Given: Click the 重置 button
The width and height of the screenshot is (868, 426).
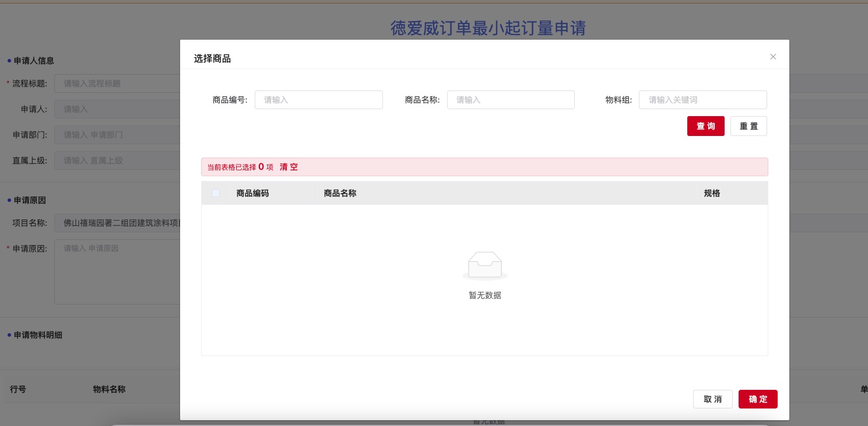Looking at the screenshot, I should tap(748, 126).
